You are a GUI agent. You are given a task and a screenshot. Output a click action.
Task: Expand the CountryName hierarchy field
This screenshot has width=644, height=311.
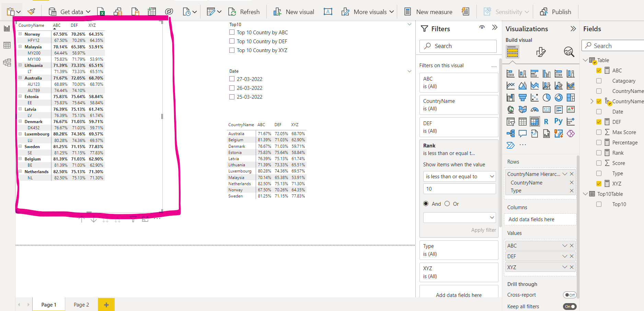[x=592, y=101]
